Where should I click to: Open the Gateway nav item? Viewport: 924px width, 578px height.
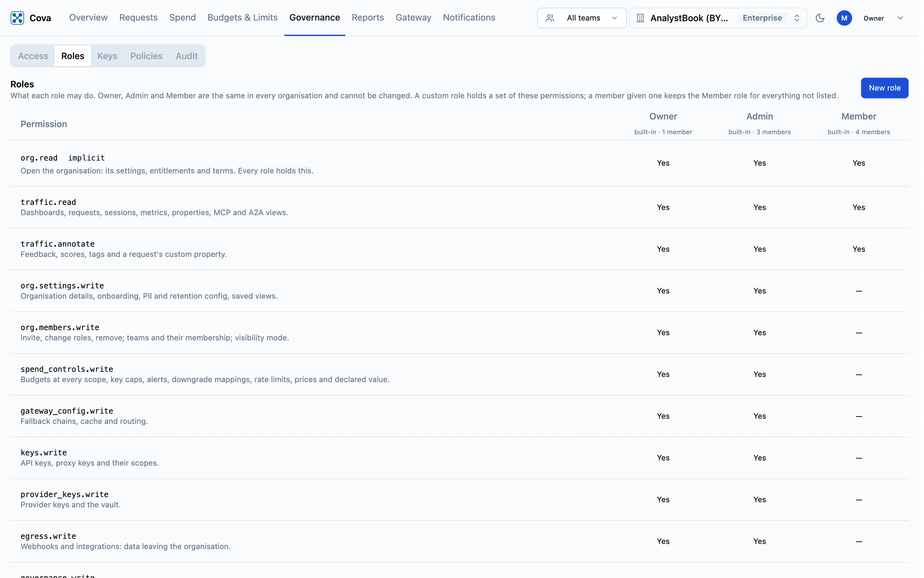click(413, 18)
